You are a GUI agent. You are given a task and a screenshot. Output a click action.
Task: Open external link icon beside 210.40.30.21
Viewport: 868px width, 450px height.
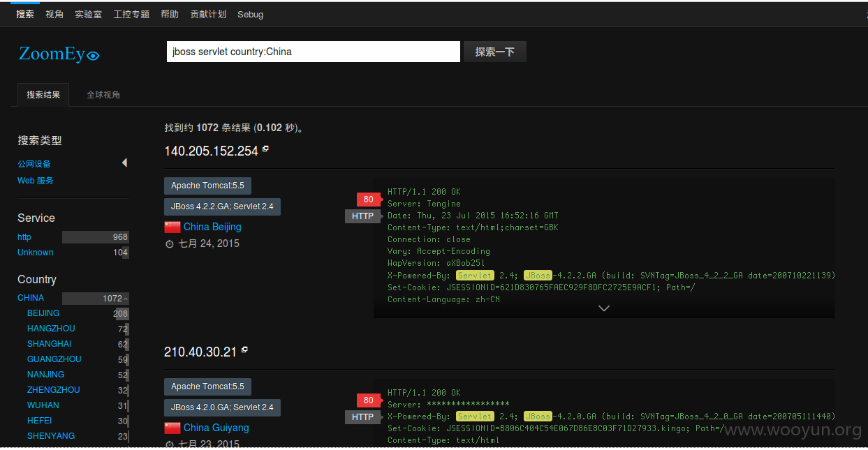pos(244,350)
